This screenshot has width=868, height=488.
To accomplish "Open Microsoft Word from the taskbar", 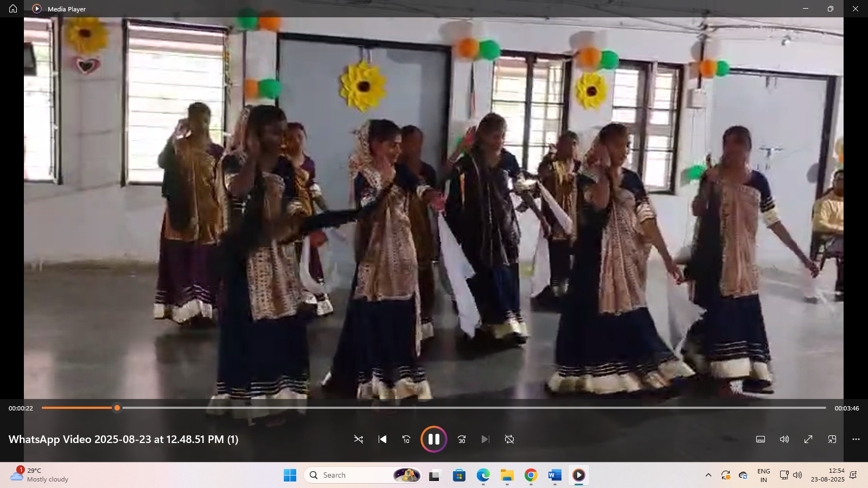I will pyautogui.click(x=554, y=475).
